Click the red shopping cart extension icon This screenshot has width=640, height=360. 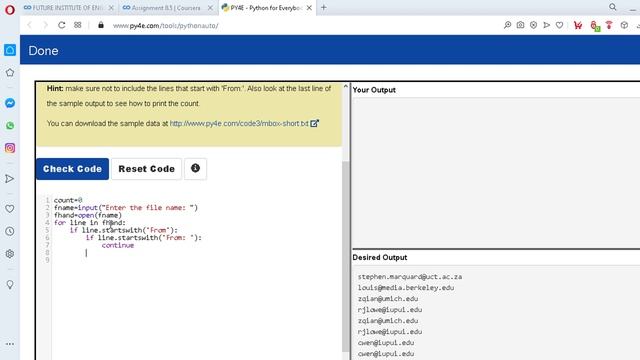(578, 25)
